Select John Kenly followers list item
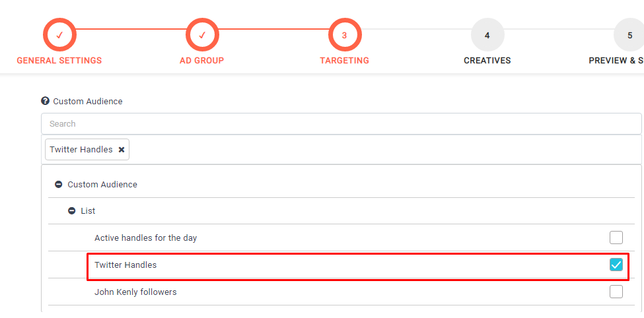This screenshot has height=318, width=644. point(135,292)
